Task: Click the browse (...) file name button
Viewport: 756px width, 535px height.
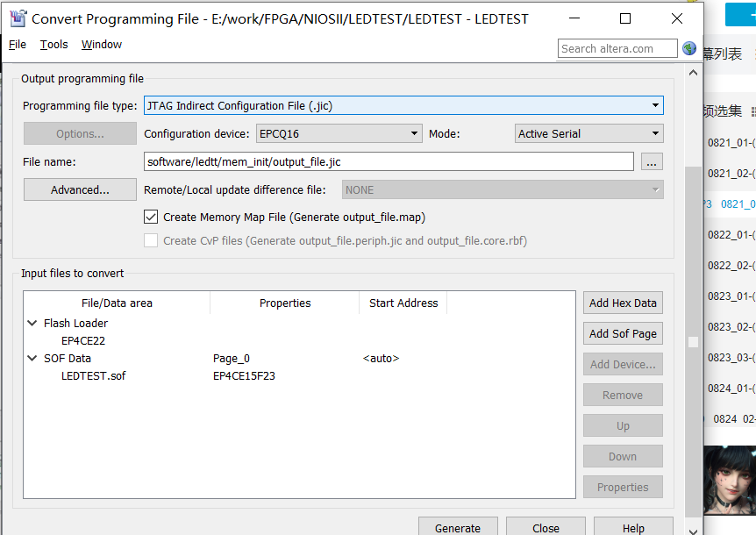Action: (x=652, y=162)
